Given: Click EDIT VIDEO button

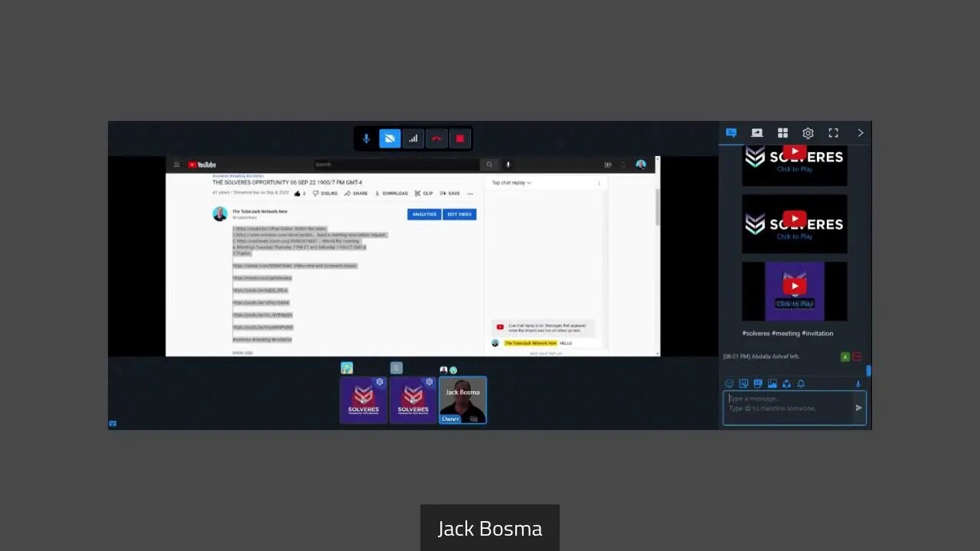Looking at the screenshot, I should [459, 214].
